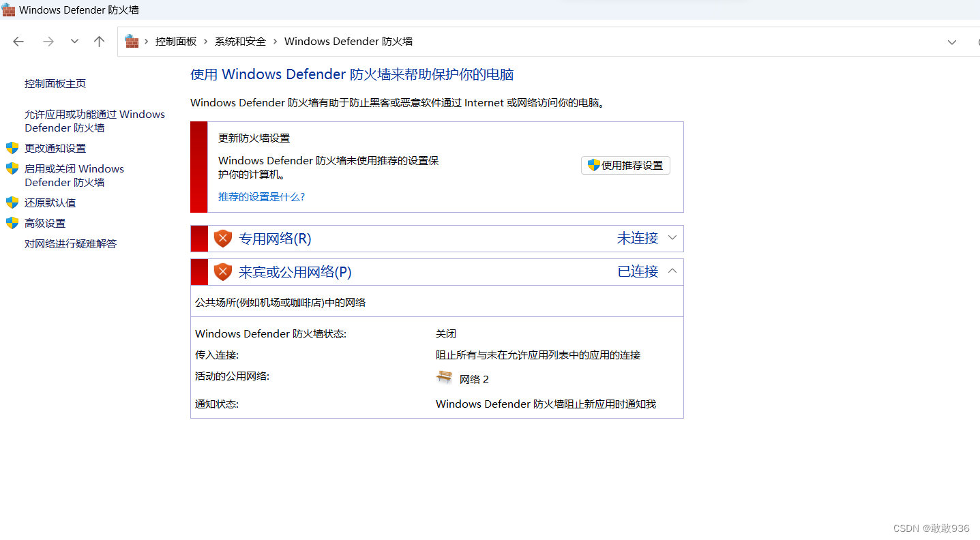Open the 系统和安全 breadcrumb
The width and height of the screenshot is (980, 540).
click(x=240, y=42)
